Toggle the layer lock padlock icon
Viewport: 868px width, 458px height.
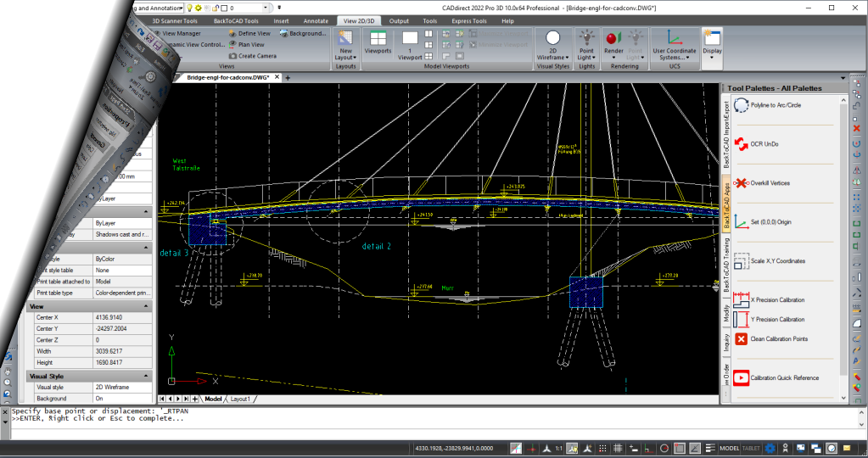[x=216, y=8]
